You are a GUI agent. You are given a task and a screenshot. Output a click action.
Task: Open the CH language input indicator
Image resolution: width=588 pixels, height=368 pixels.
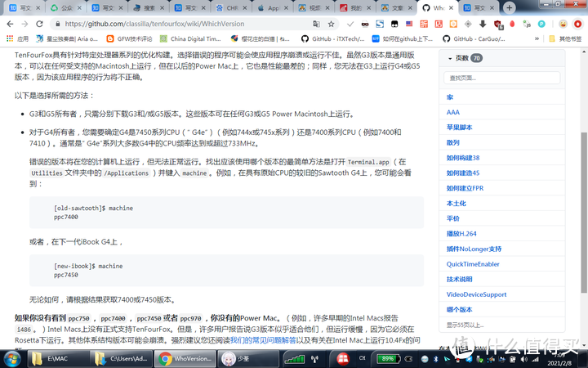coord(363,358)
